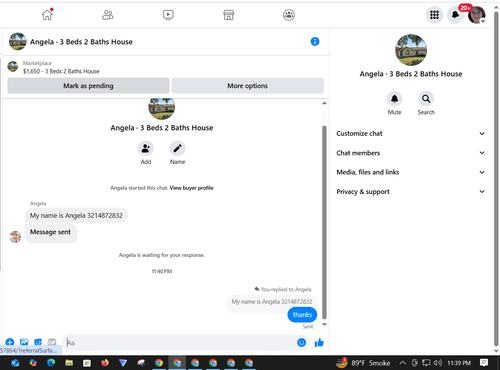
Task: Open the $1,650 - 3 Beds 2 Baths House listing
Action: [x=61, y=71]
